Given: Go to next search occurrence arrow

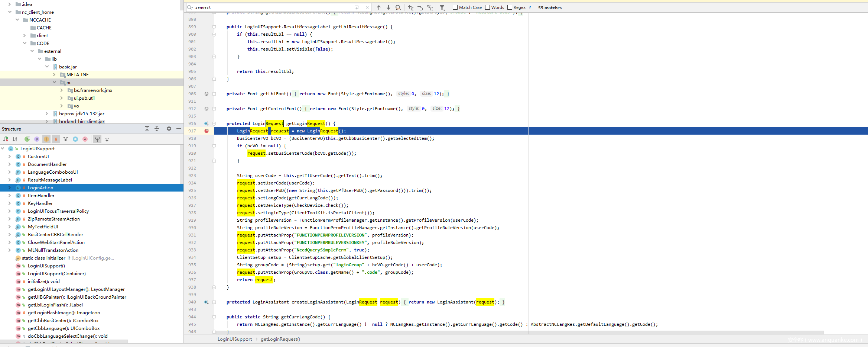Looking at the screenshot, I should [x=388, y=7].
